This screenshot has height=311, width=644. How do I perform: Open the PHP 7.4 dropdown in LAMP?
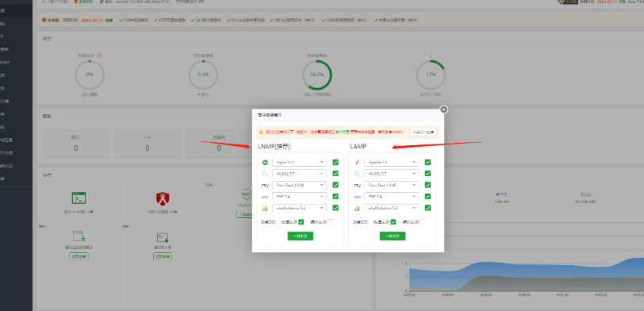pyautogui.click(x=391, y=197)
